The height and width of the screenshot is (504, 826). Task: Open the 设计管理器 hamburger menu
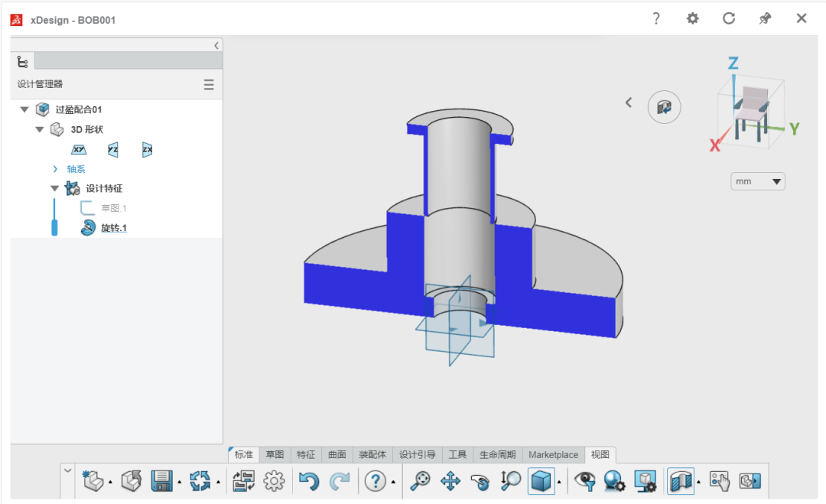(x=209, y=85)
